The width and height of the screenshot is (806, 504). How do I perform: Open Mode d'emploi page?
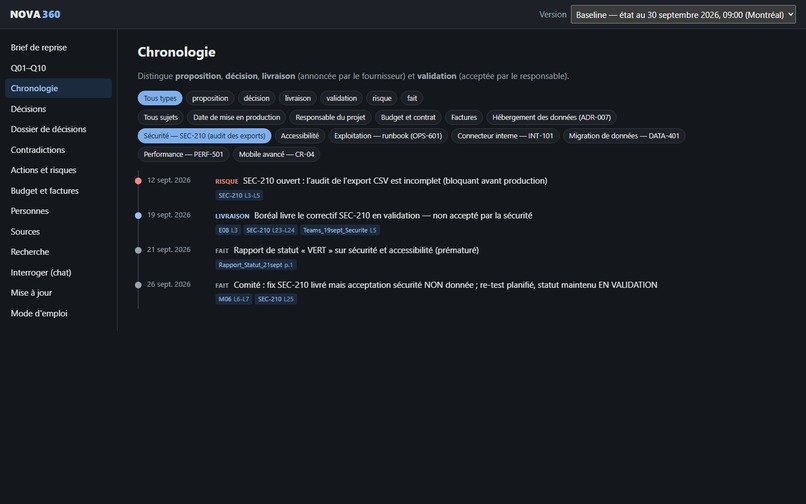click(58, 313)
